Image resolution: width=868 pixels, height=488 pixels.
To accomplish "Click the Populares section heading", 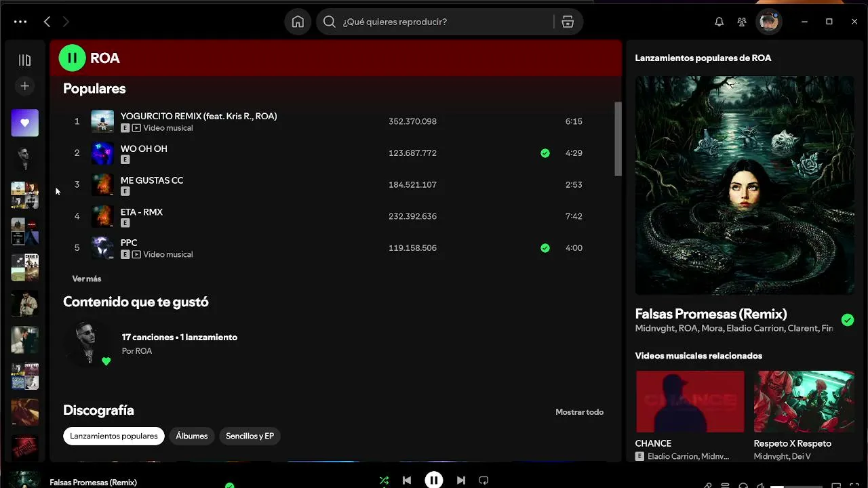I will click(94, 89).
